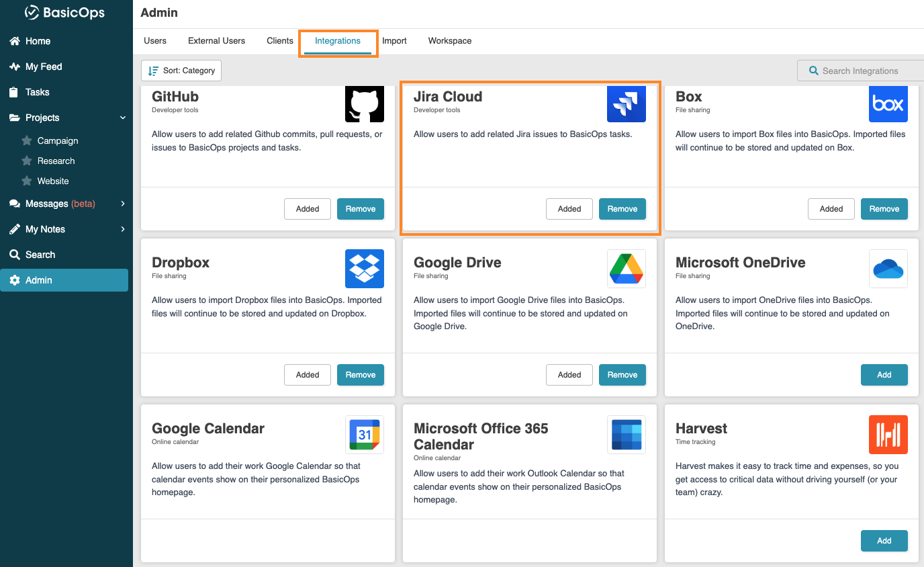Click the BasicOps logo checkmark icon
Image resolution: width=924 pixels, height=567 pixels.
click(x=32, y=12)
